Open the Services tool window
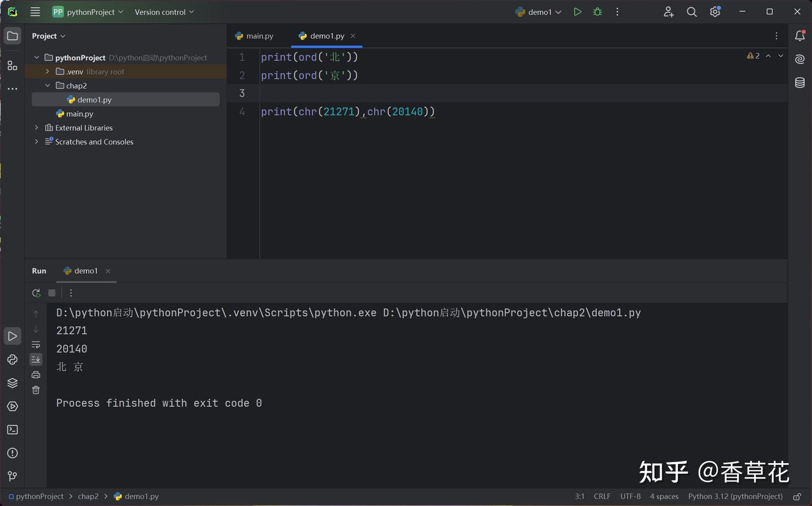 coord(12,406)
